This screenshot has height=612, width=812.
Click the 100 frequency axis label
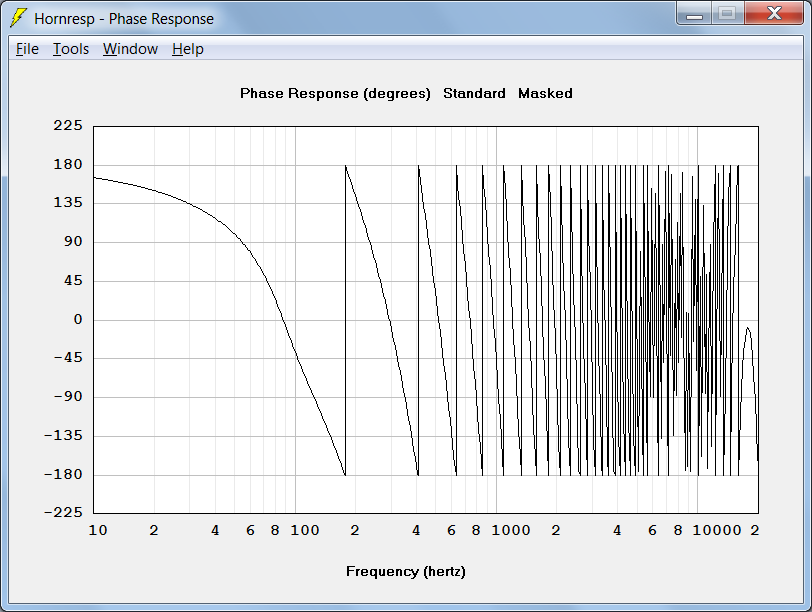click(x=304, y=530)
